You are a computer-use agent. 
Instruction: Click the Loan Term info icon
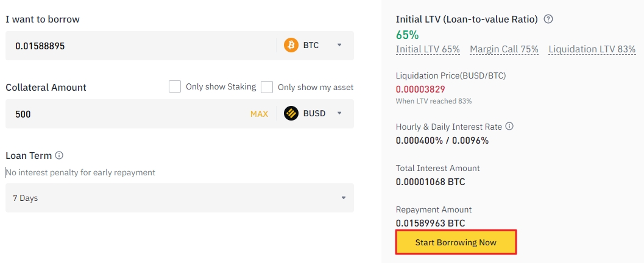coord(59,155)
